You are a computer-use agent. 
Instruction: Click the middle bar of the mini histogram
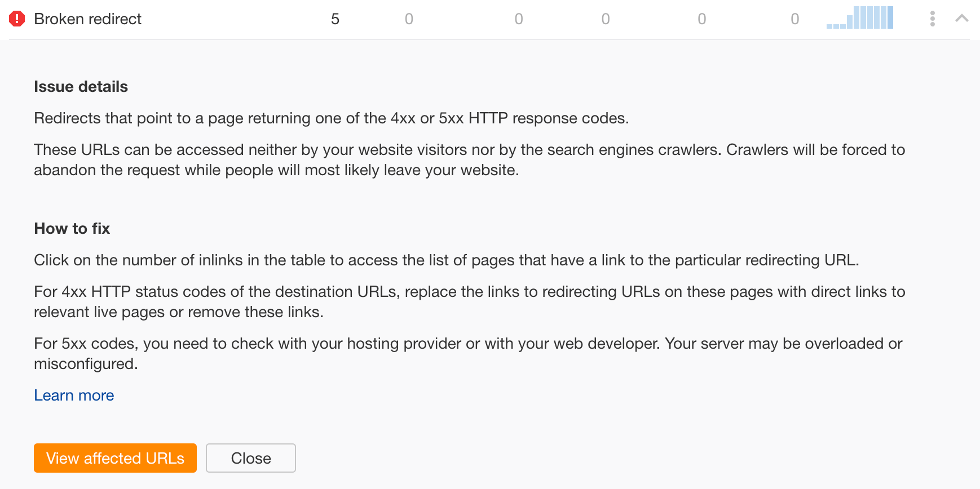pos(859,17)
